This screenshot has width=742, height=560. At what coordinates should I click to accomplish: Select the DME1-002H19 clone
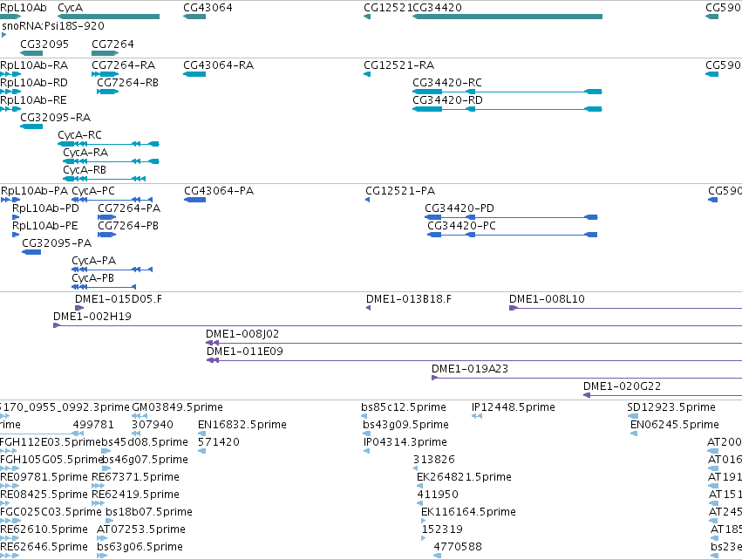click(x=398, y=325)
